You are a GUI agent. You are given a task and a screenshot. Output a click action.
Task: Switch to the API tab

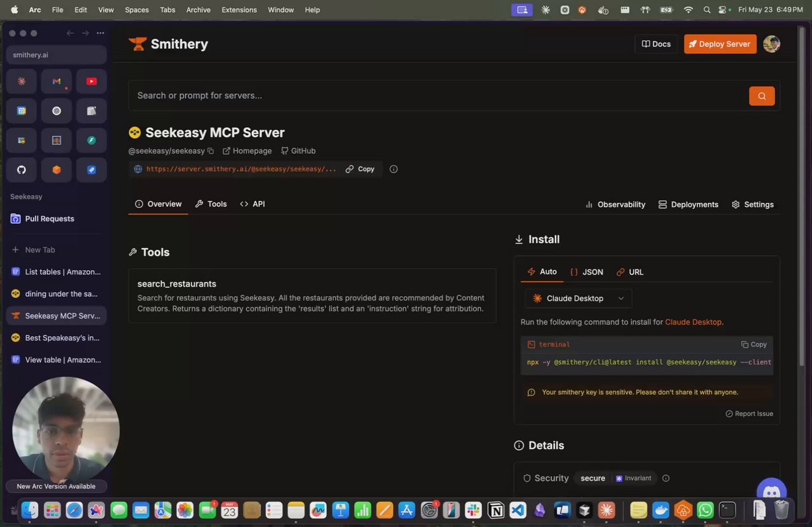[252, 204]
